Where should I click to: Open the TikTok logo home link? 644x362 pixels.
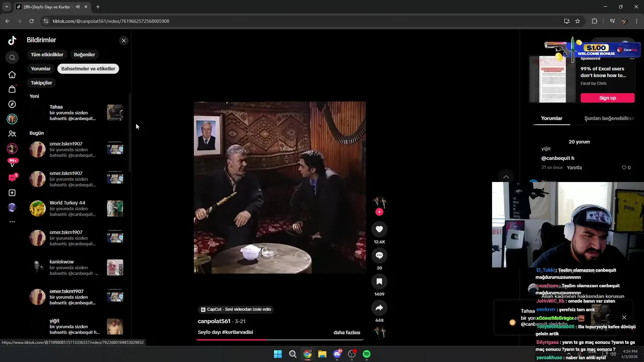pyautogui.click(x=12, y=40)
